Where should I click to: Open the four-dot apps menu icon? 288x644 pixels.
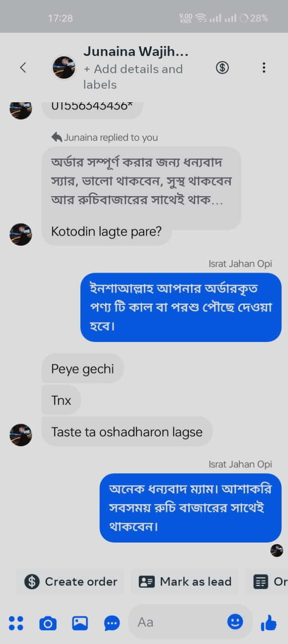coord(16,623)
